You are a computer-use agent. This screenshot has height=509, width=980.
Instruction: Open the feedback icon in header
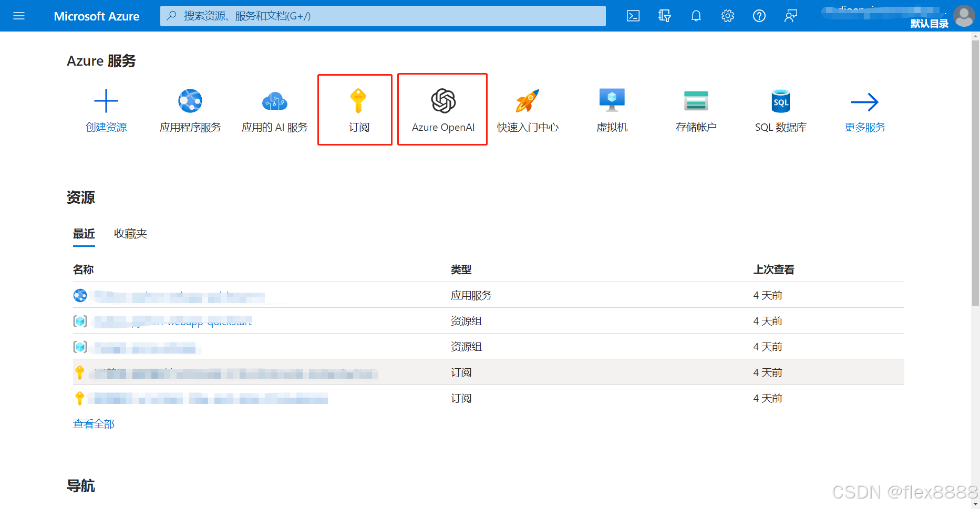click(x=791, y=16)
